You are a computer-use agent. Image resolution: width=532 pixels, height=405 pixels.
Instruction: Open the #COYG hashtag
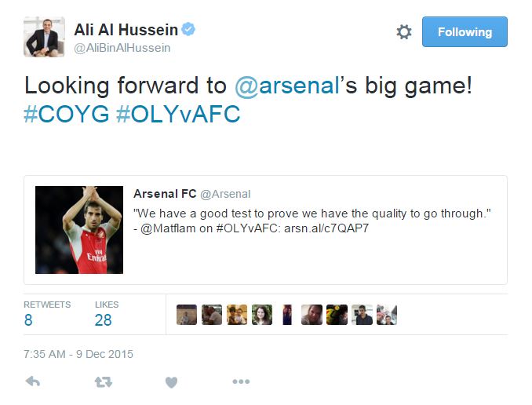[x=66, y=114]
